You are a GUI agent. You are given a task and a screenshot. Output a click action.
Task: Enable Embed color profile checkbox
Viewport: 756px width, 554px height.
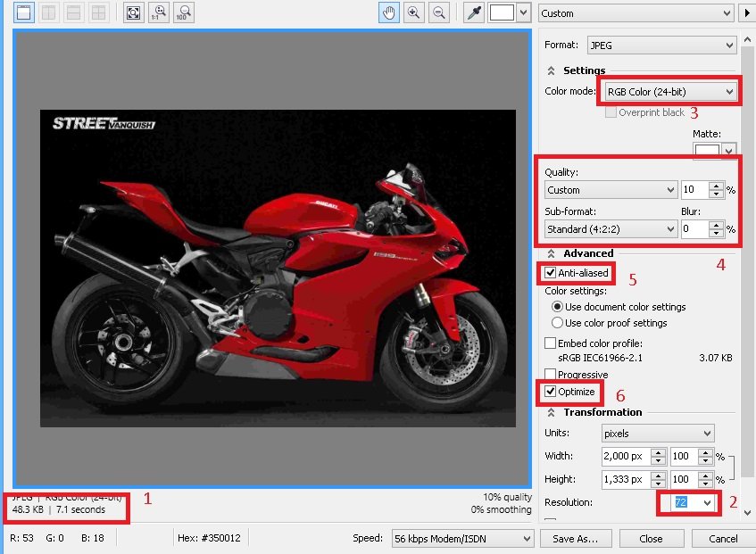(551, 343)
